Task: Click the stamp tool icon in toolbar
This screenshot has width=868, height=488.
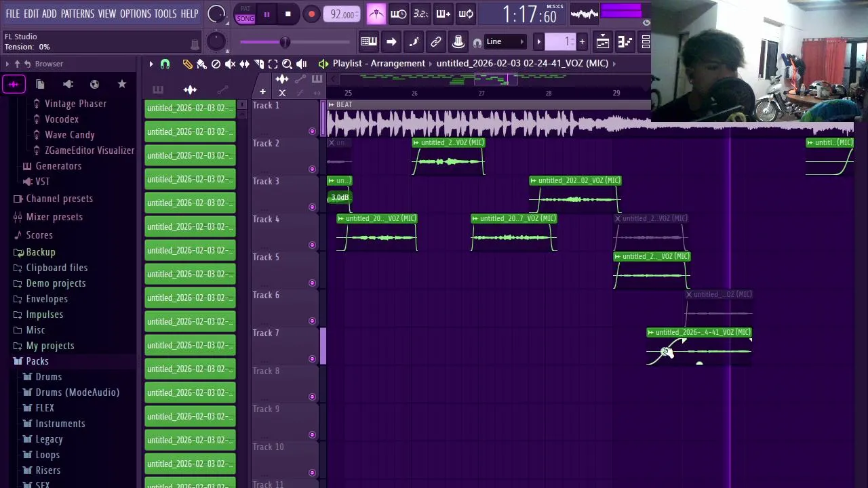Action: click(x=458, y=42)
